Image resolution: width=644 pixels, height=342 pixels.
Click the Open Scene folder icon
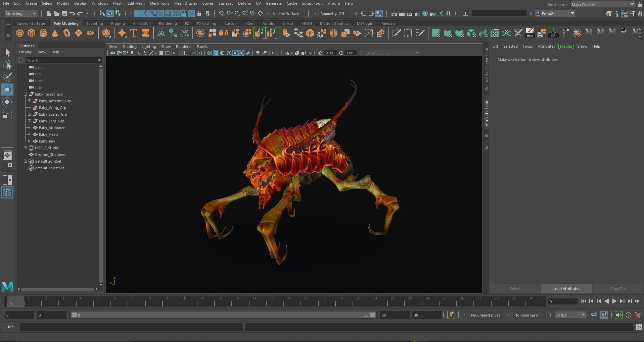pos(57,13)
